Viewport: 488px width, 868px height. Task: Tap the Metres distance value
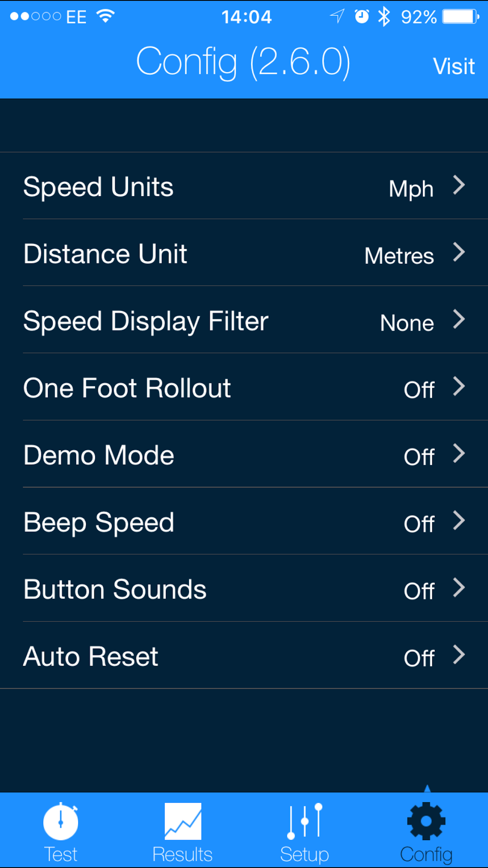[399, 256]
